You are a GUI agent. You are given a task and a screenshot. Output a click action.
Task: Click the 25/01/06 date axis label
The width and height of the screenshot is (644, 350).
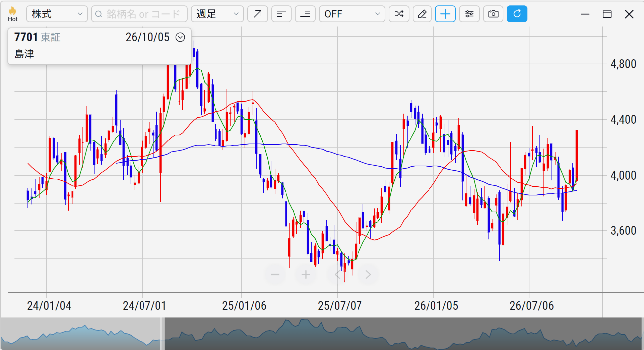[x=244, y=306]
